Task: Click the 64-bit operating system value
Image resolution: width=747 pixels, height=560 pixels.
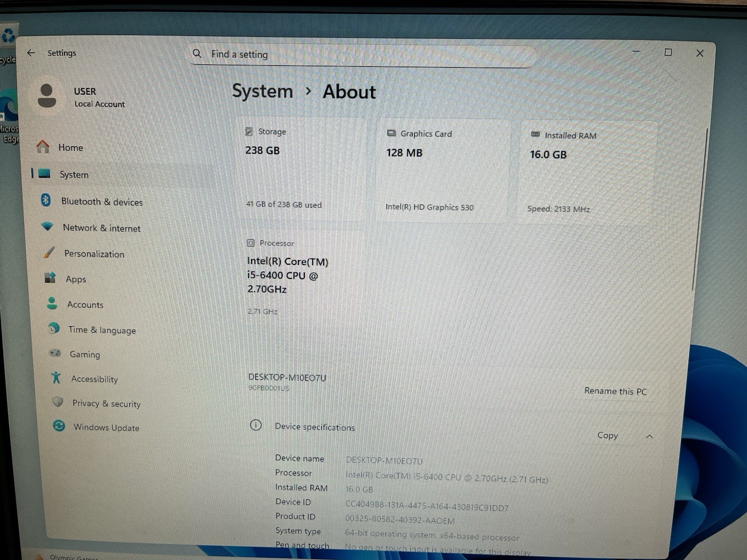Action: tap(432, 536)
